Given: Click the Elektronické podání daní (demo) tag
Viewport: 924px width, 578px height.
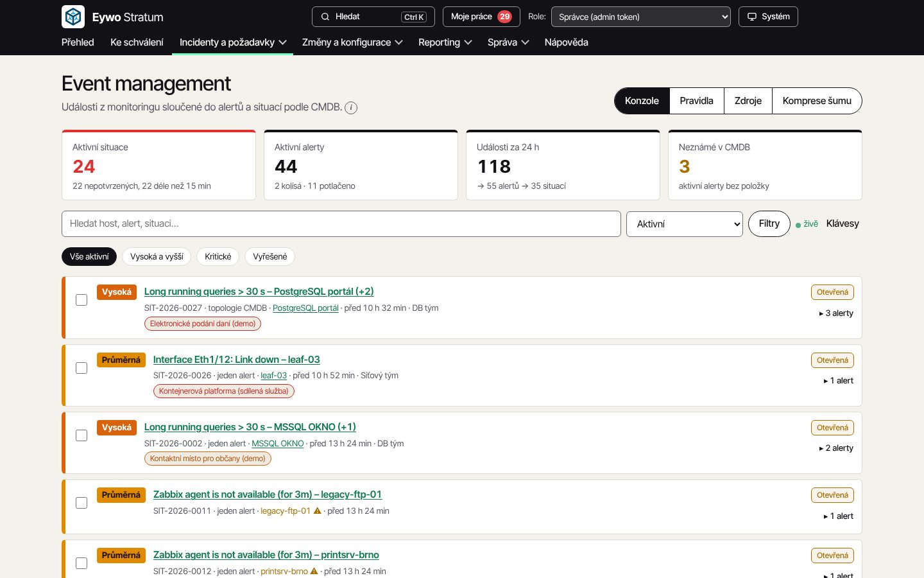Looking at the screenshot, I should click(203, 324).
